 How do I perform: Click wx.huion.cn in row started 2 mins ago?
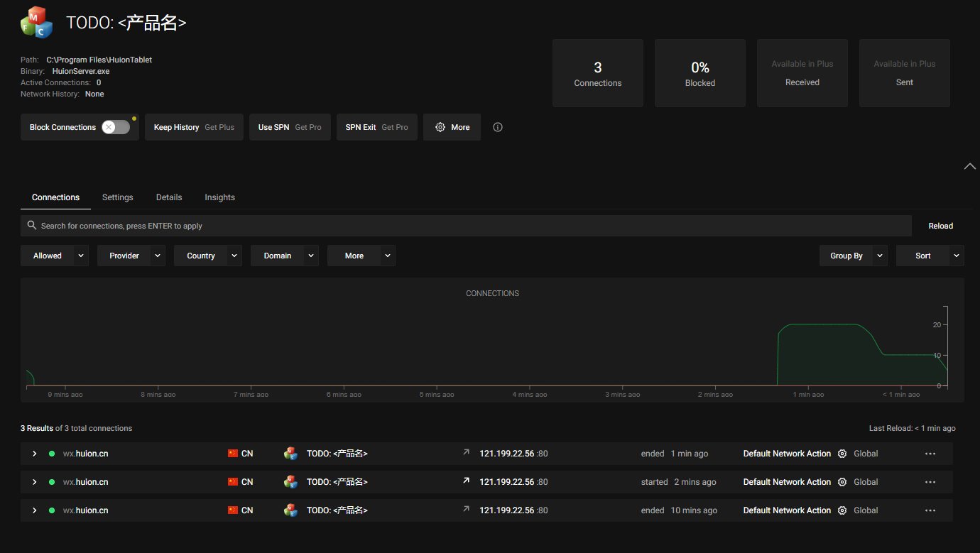point(85,482)
